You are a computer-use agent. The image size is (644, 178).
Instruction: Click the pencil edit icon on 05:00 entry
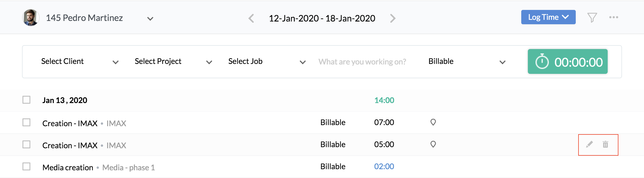coord(589,144)
